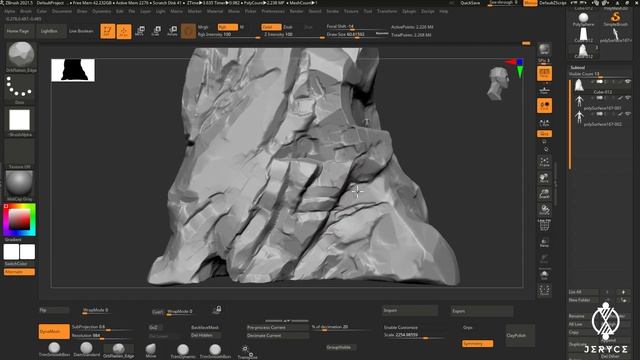Open the MatCap Gray material picker
Viewport: 640px width, 360px height.
[x=20, y=185]
